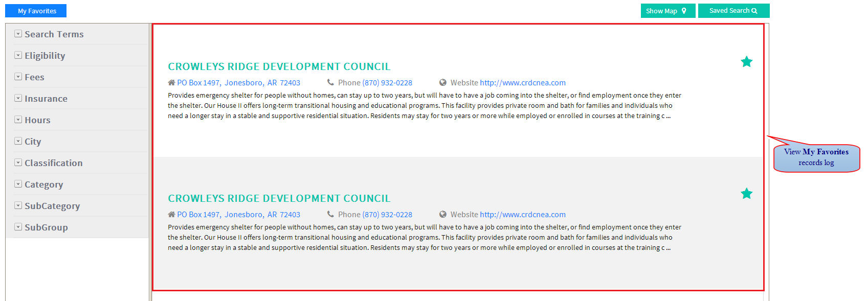Click the phone icon in the first listing
The height and width of the screenshot is (301, 868).
(330, 82)
